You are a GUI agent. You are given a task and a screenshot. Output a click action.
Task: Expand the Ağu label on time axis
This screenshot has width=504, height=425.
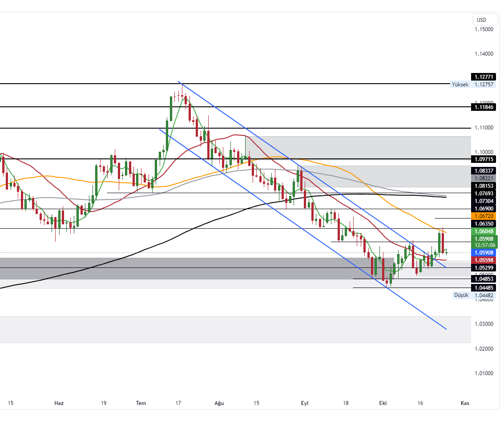[219, 403]
